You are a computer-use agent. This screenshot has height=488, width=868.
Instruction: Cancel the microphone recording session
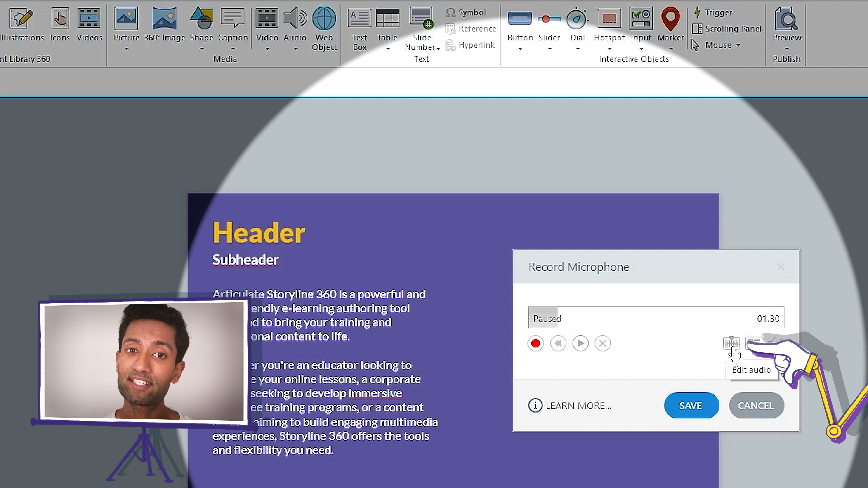(755, 405)
